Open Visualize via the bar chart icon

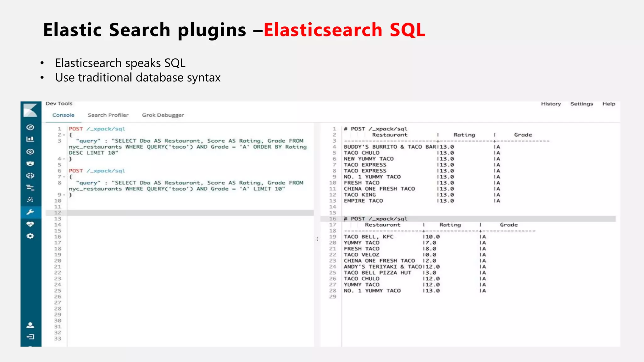[30, 139]
